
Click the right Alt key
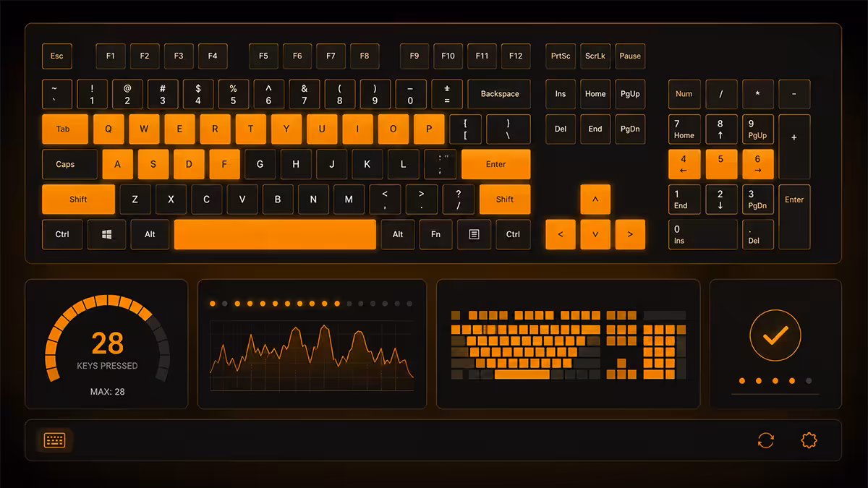pos(398,234)
